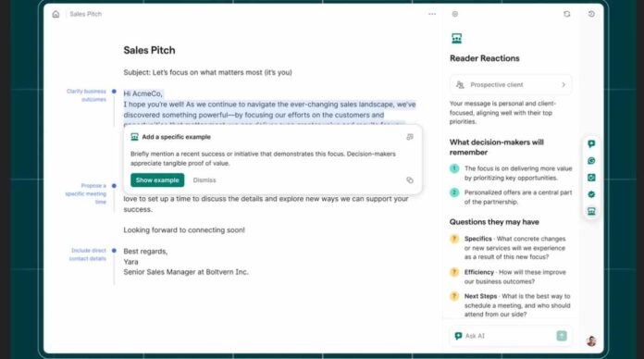The height and width of the screenshot is (359, 644).
Task: Click the Subject line text
Action: pyautogui.click(x=207, y=72)
